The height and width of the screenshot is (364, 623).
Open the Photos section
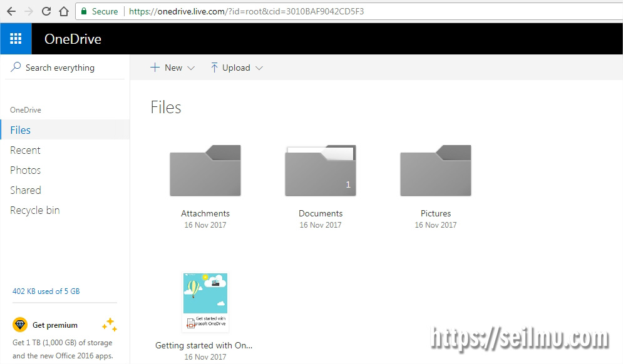[25, 170]
